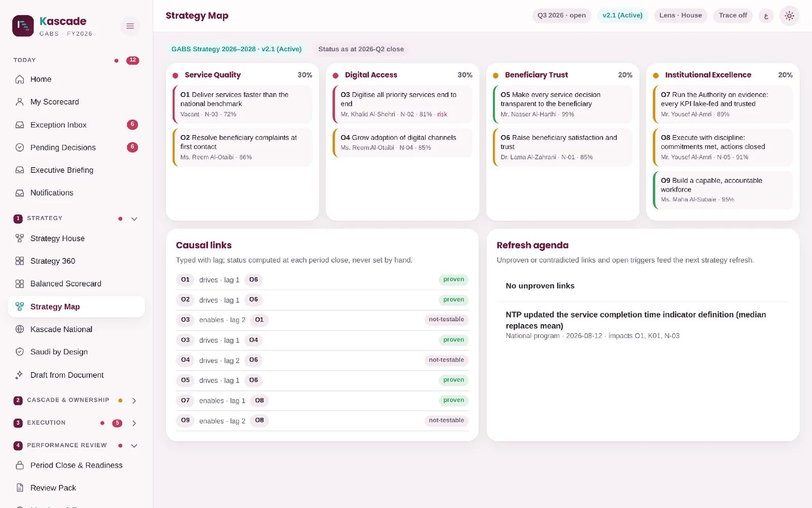812x508 pixels.
Task: Open Executive Briefing inbox icon
Action: pyautogui.click(x=20, y=170)
